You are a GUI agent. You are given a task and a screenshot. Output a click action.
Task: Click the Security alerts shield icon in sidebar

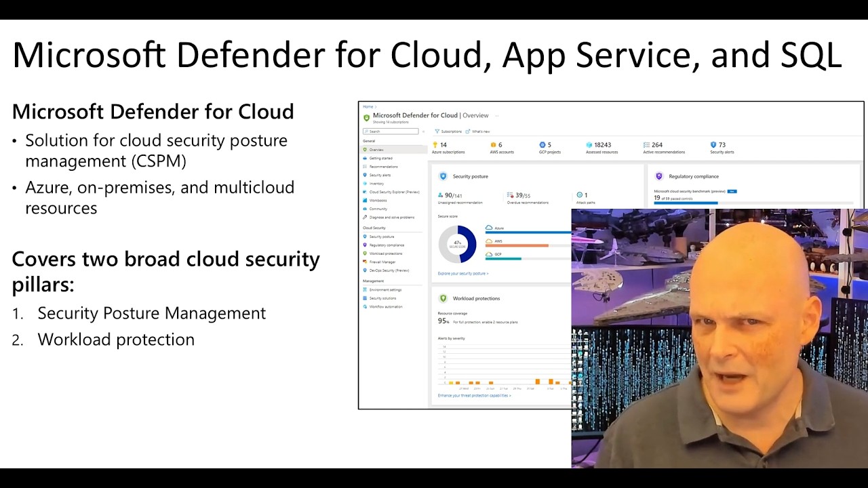click(x=365, y=175)
